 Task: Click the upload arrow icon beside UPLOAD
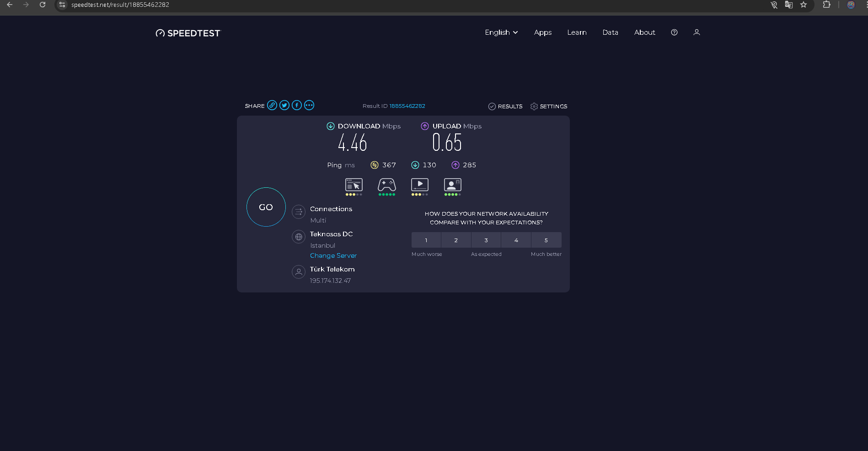point(425,126)
